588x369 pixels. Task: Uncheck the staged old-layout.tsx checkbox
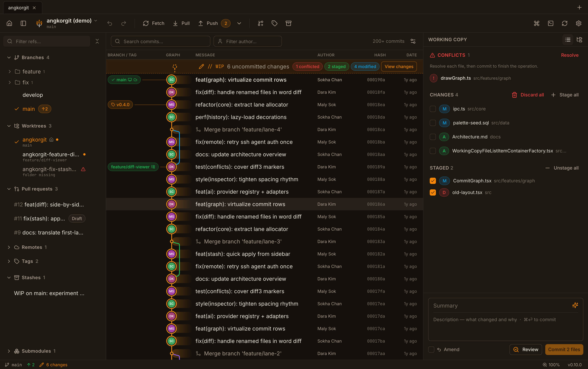[x=433, y=192]
